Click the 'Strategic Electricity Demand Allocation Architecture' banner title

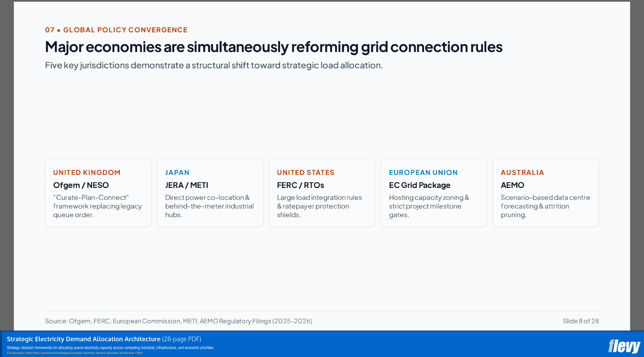point(83,339)
